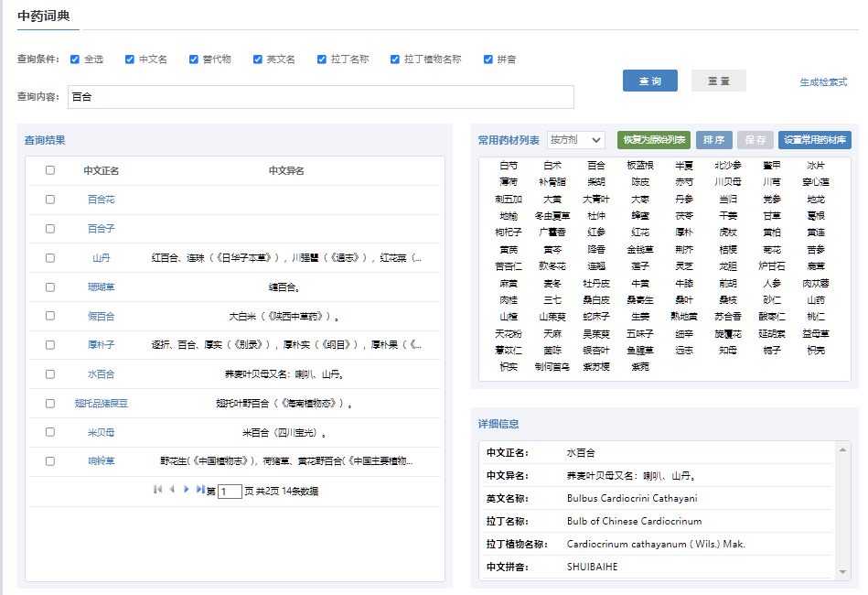Click the 重置 reset button
The image size is (868, 595).
(x=719, y=81)
